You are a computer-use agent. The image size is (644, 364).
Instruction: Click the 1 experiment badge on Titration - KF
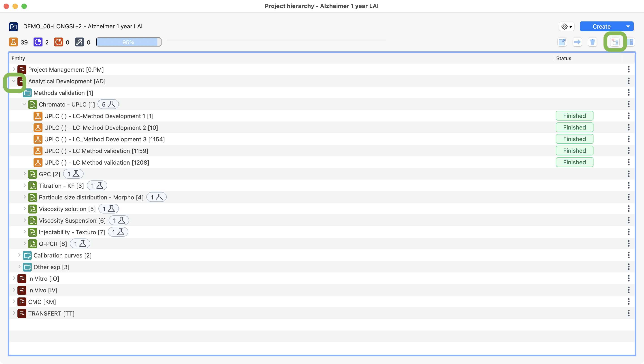(x=97, y=186)
